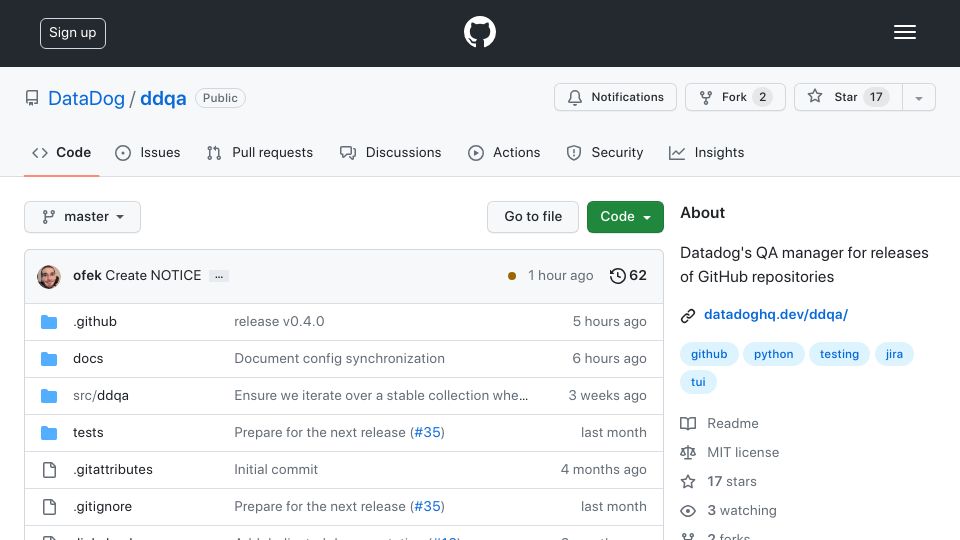Click the folder icon for src/ddqa
The image size is (960, 540).
[49, 396]
